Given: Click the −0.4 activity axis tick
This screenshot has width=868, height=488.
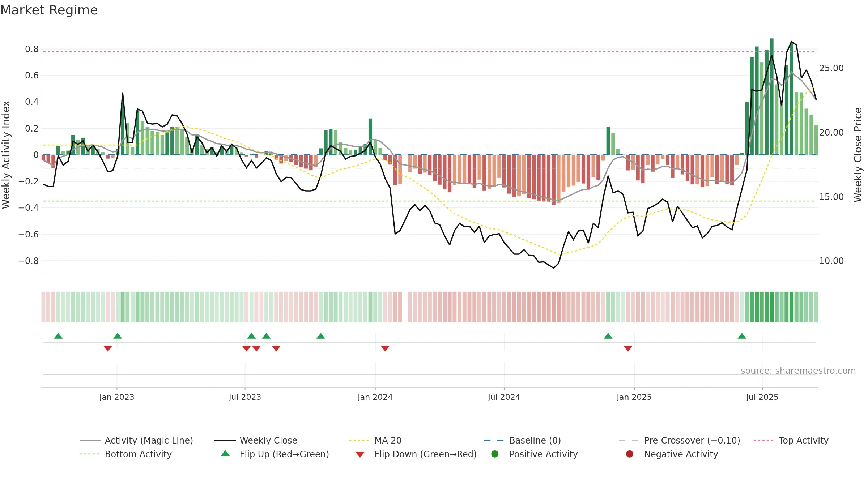Looking at the screenshot, I should pyautogui.click(x=29, y=208).
